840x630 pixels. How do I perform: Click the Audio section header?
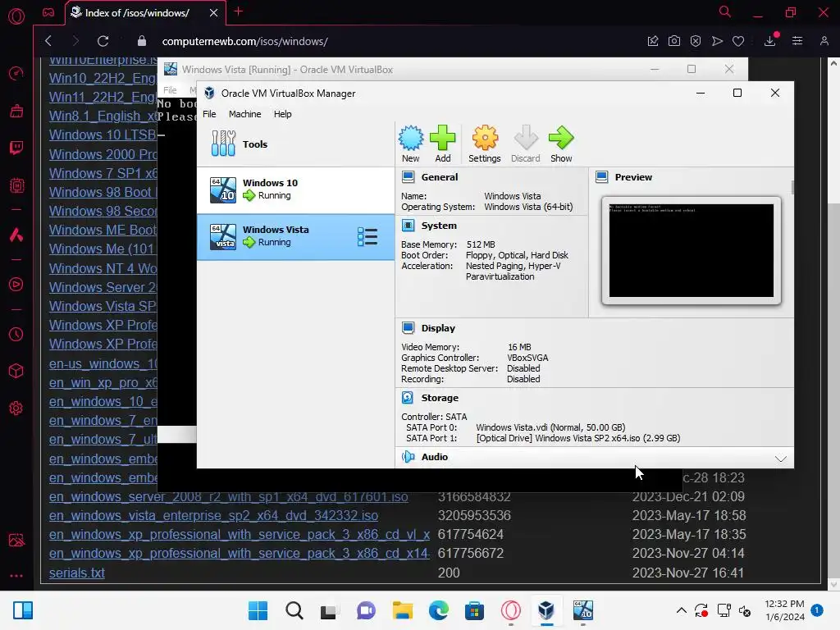pos(435,456)
